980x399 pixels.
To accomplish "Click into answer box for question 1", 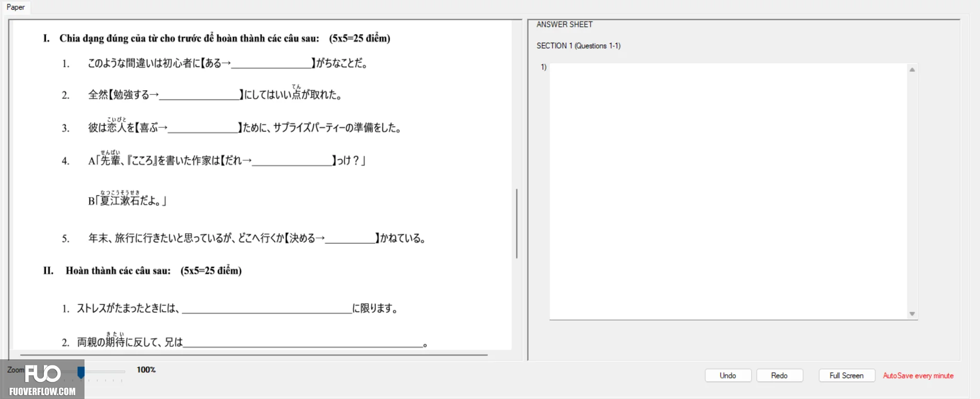I will pos(728,191).
